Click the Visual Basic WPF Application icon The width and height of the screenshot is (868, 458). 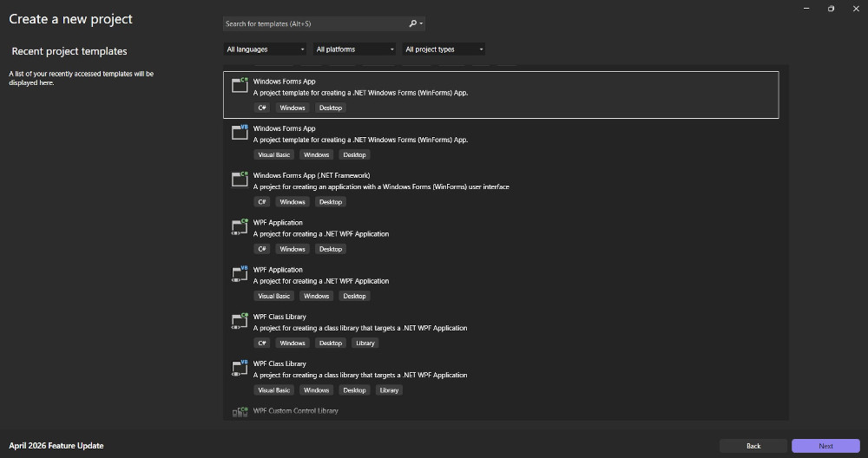click(x=240, y=273)
